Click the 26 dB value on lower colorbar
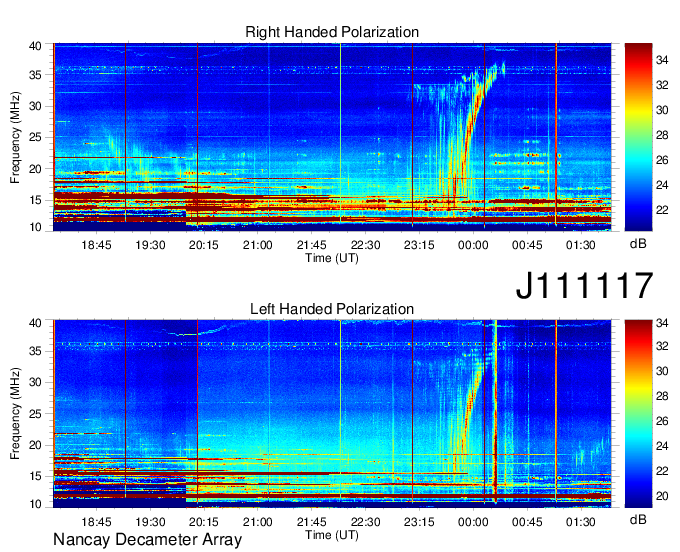Screen dimensions: 680x552 [662, 421]
